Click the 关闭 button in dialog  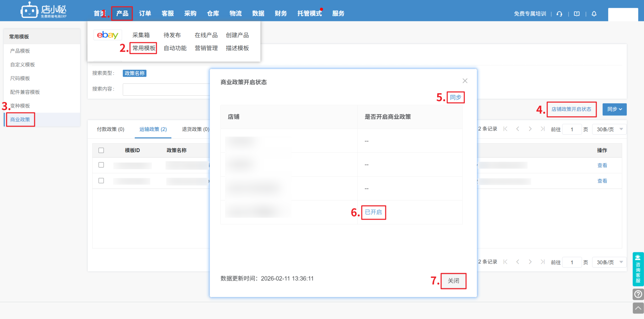pos(453,281)
